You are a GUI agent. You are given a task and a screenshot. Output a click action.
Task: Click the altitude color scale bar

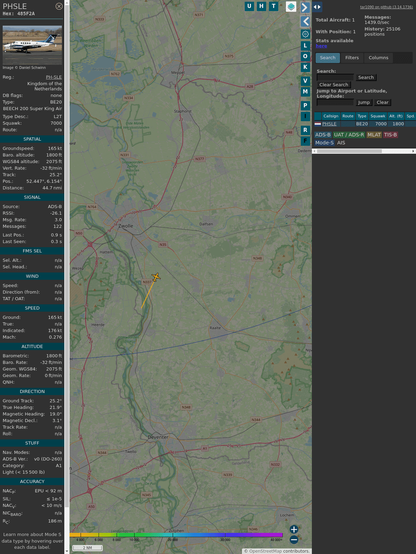pos(176,535)
